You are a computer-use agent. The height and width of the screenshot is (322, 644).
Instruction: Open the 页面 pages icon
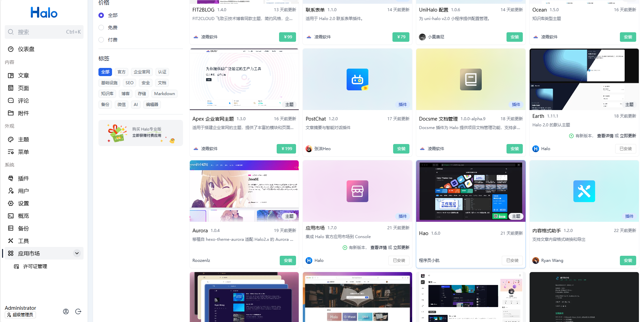click(x=11, y=88)
